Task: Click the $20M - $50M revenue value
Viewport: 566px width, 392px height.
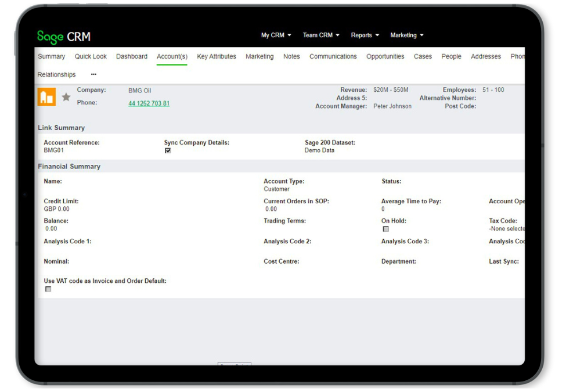Action: tap(391, 89)
